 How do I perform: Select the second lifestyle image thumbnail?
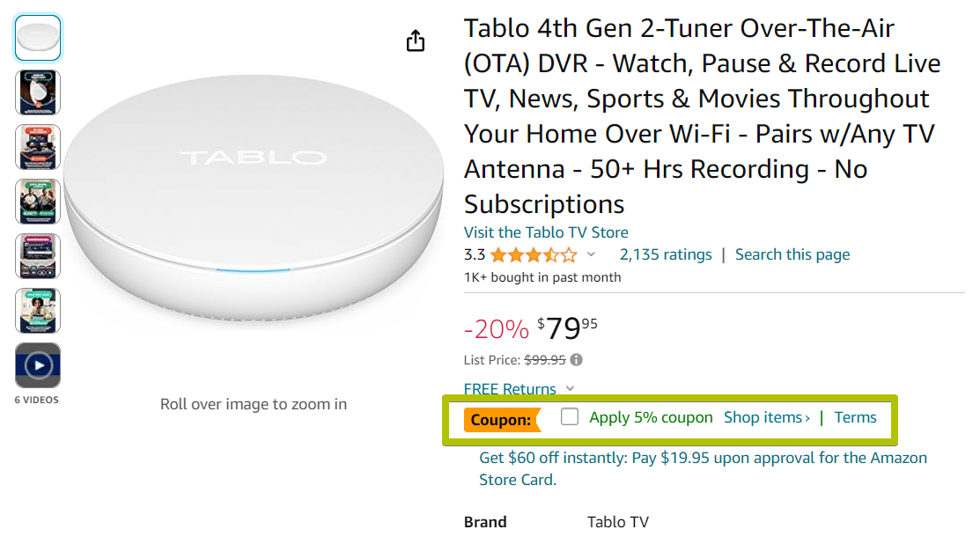click(x=37, y=202)
